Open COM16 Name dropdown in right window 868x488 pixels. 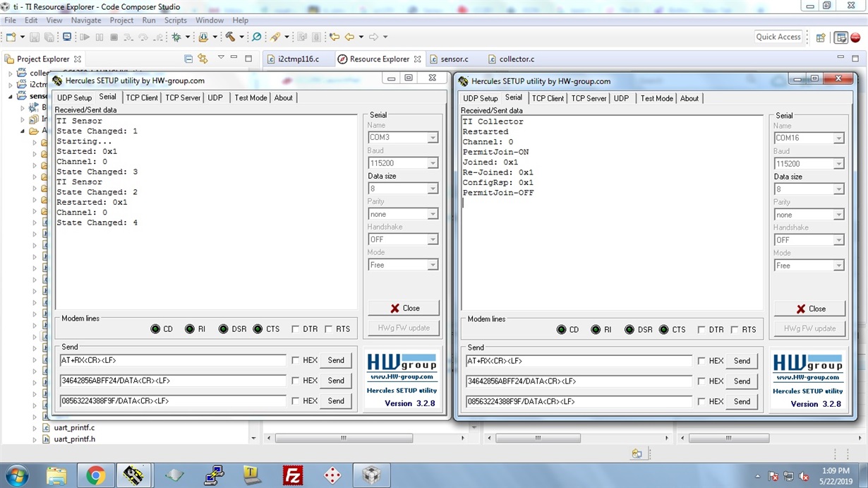click(838, 138)
